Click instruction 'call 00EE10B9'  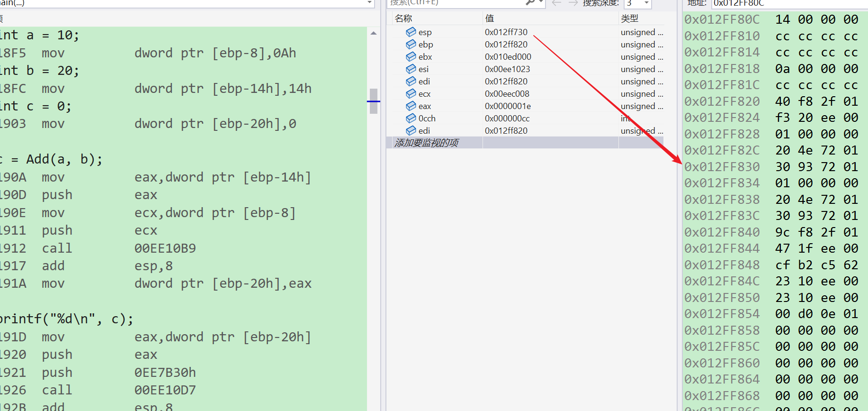pos(118,248)
